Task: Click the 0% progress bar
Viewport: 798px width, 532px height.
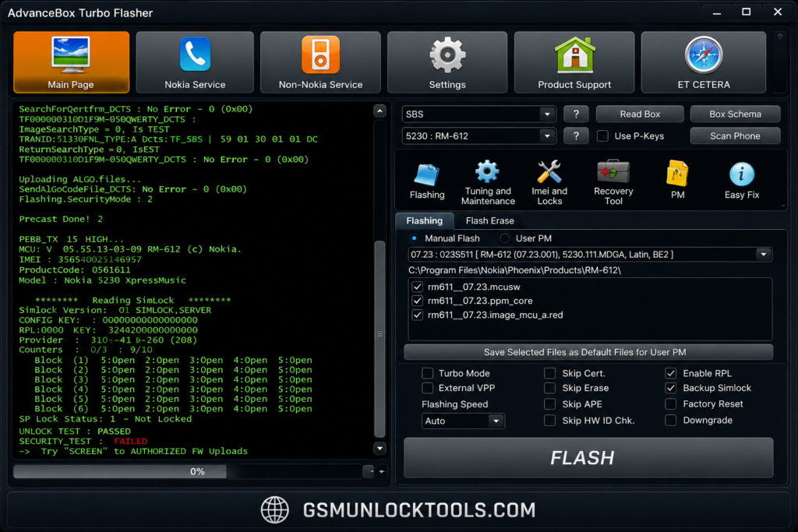Action: click(x=188, y=471)
